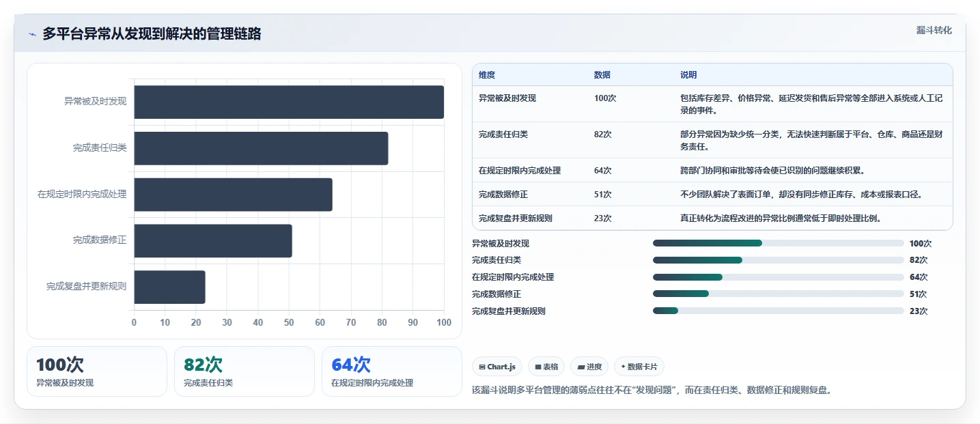Screen dimensions: 980x424
Task: Click the 51次 progress bar
Action: 779,294
